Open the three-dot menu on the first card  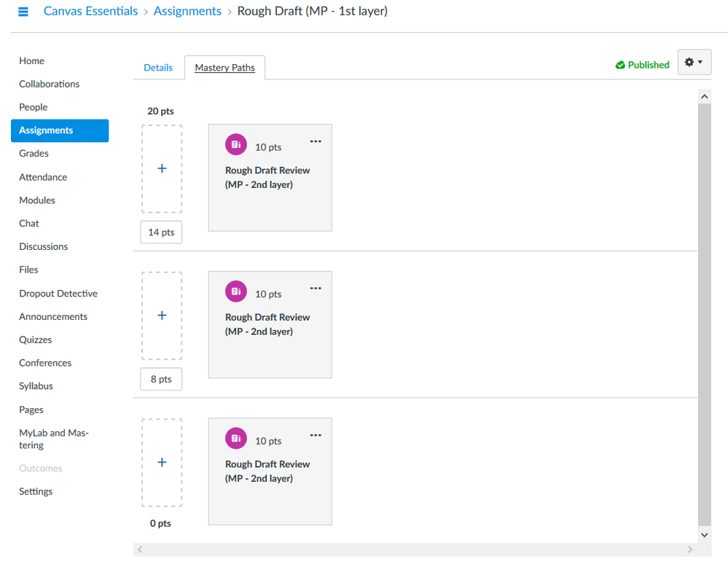316,141
